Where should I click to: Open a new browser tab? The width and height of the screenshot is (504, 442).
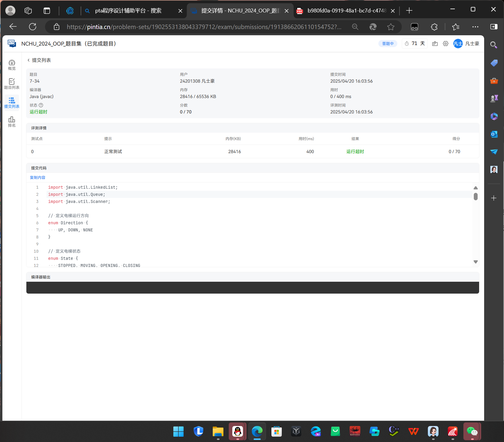point(409,11)
